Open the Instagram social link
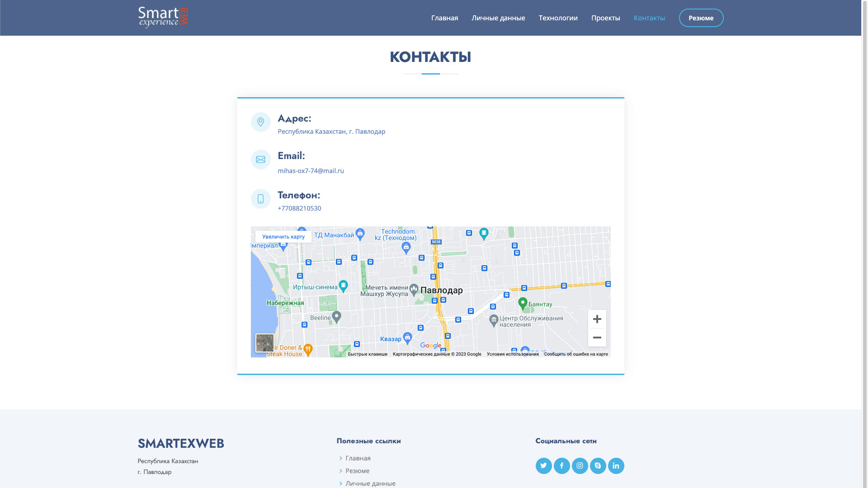Screen dimensions: 868x488 (x=580, y=466)
